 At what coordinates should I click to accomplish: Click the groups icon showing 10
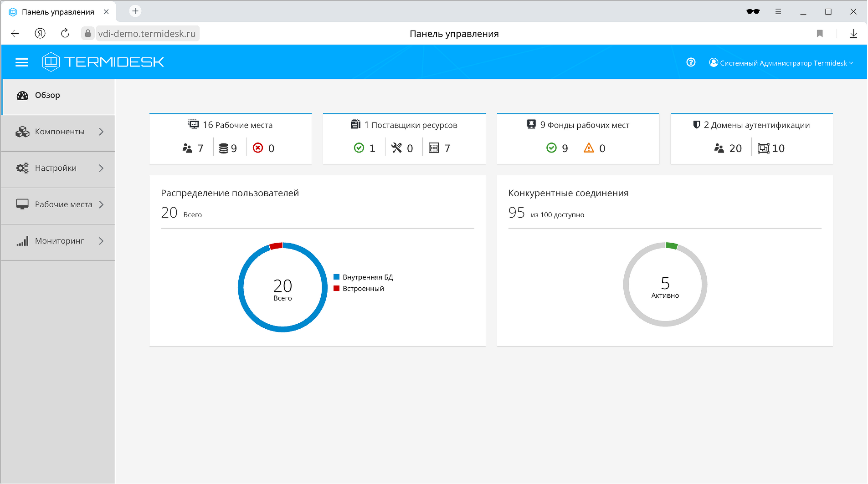pyautogui.click(x=763, y=148)
